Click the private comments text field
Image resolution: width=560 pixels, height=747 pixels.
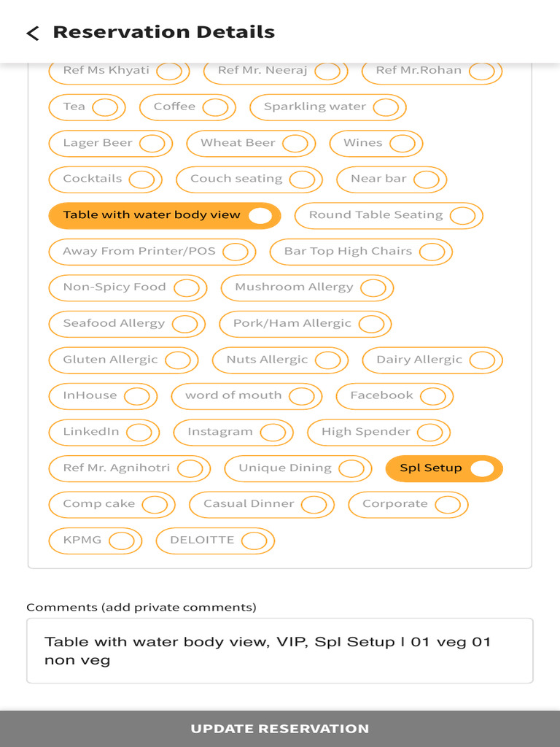(280, 651)
